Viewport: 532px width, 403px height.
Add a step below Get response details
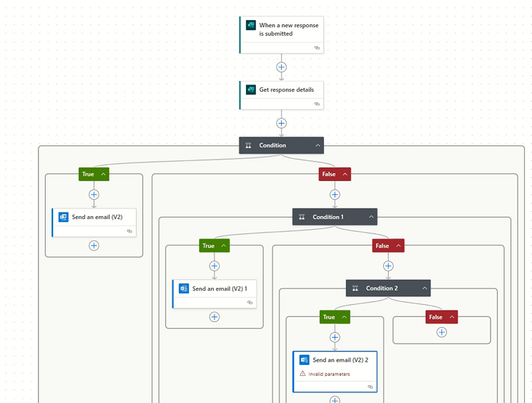[281, 123]
